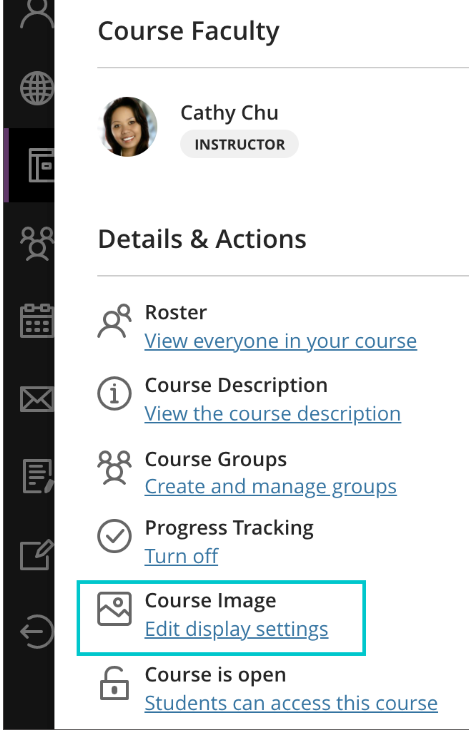The height and width of the screenshot is (738, 469).
Task: Open the Tools pencil-square icon
Action: (38, 554)
